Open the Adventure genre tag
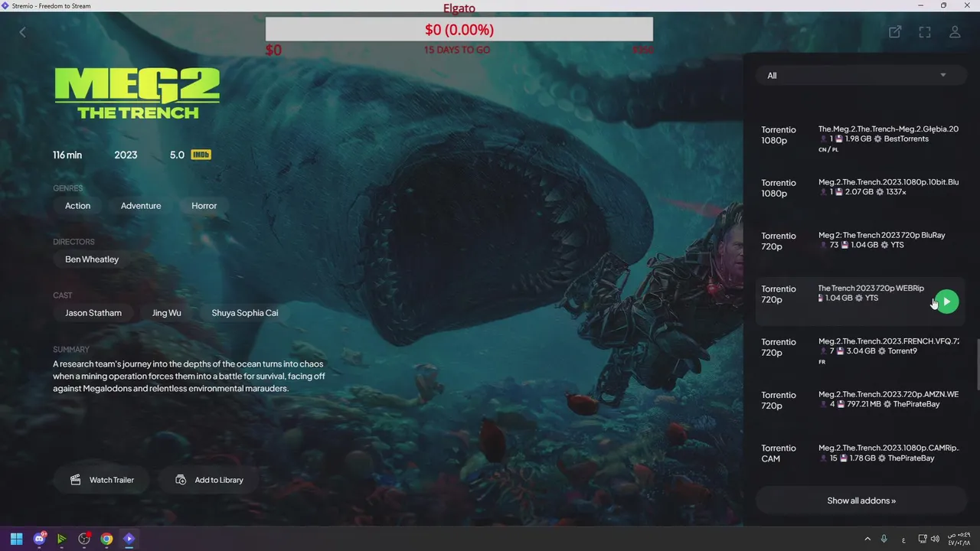980x551 pixels. pos(141,206)
